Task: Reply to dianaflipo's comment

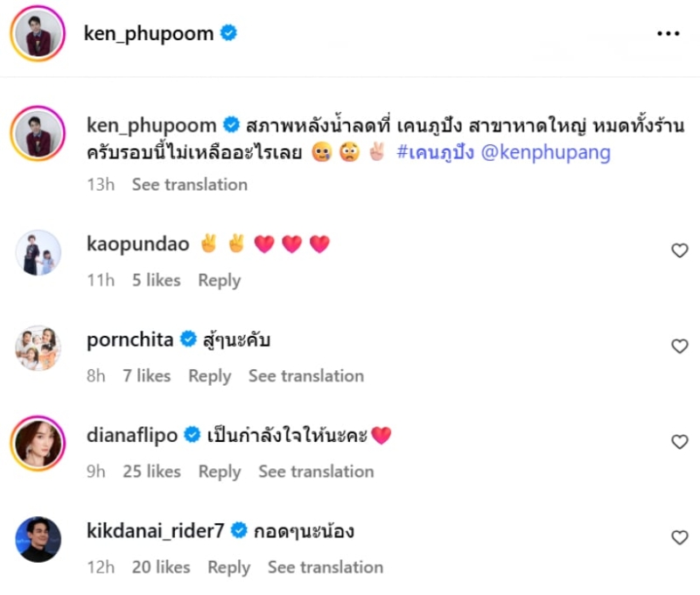Action: (220, 472)
